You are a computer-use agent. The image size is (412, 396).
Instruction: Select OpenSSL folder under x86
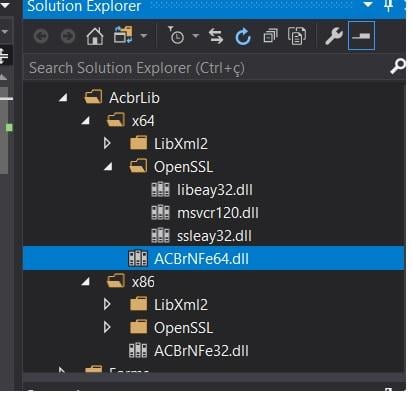click(x=183, y=328)
